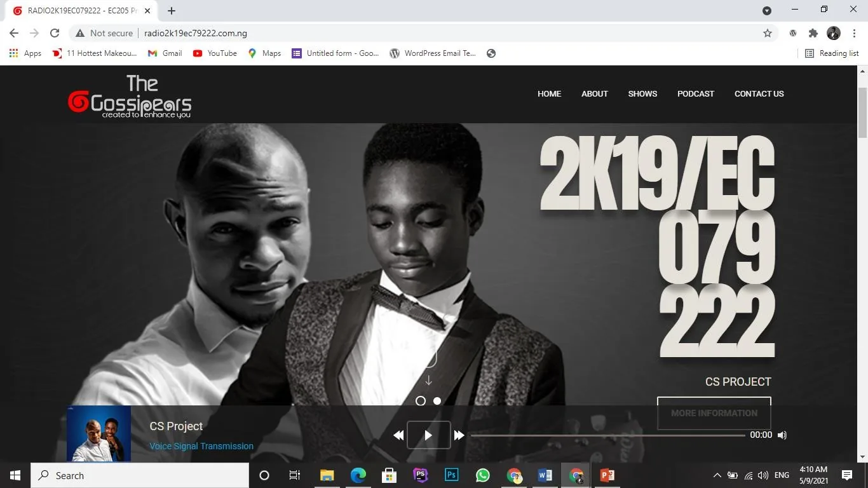The image size is (868, 488).
Task: Play the CS Project audio track
Action: (x=428, y=435)
